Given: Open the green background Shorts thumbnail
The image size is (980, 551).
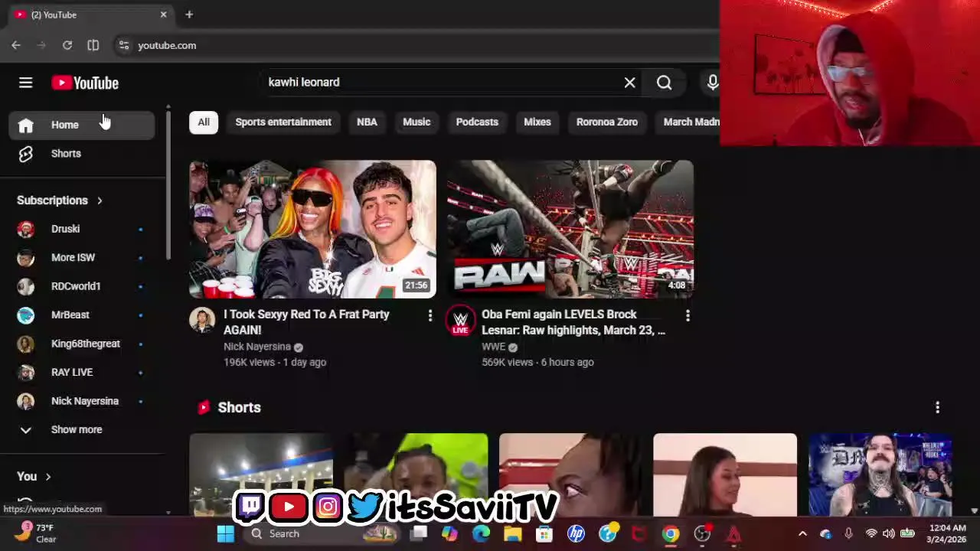Looking at the screenshot, I should [416, 474].
